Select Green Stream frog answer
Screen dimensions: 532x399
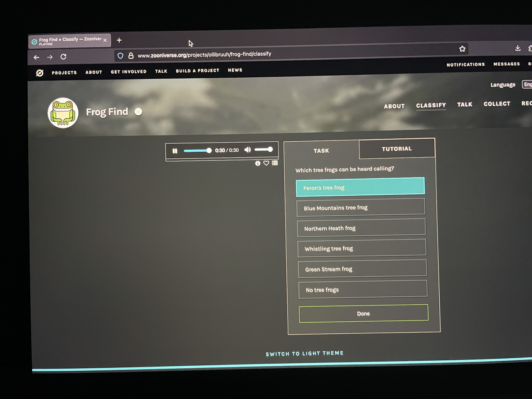(362, 268)
